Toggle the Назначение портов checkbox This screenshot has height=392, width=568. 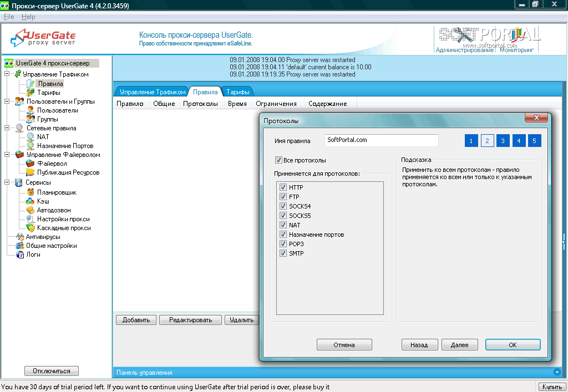(x=283, y=234)
